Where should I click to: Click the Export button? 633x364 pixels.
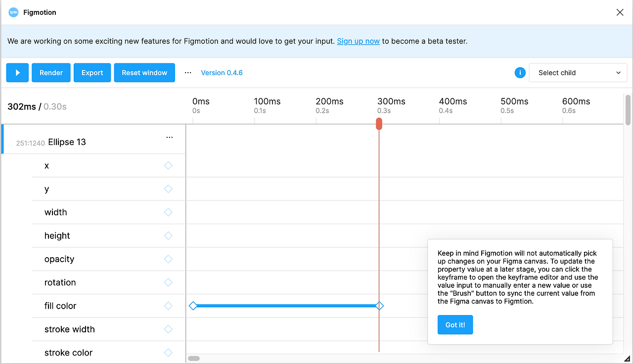(92, 73)
